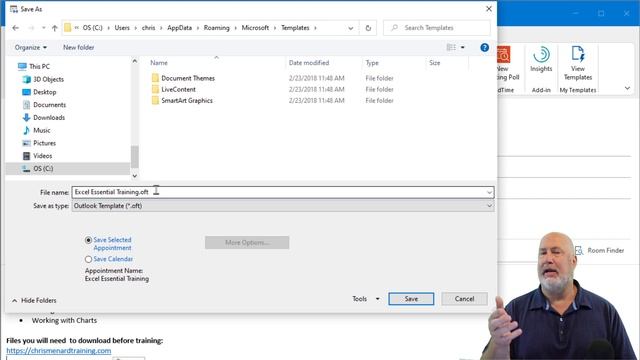Screen dimensions: 640x360
Task: Open the Tools dropdown menu
Action: coord(366,299)
